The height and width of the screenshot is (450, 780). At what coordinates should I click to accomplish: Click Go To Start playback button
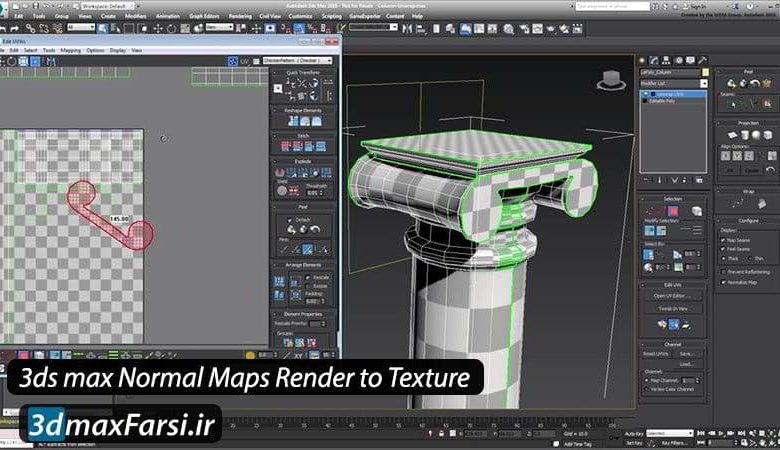pyautogui.click(x=702, y=434)
